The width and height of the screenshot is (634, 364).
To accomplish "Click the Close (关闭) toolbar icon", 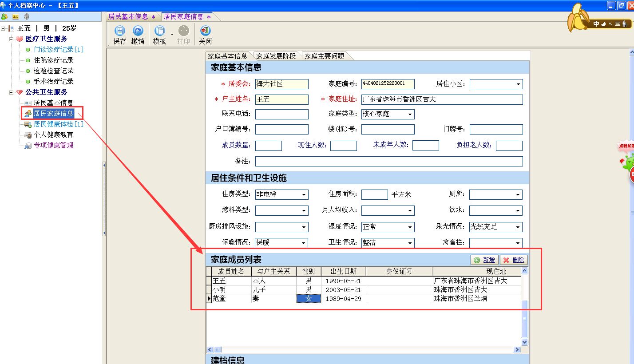I will pos(205,31).
